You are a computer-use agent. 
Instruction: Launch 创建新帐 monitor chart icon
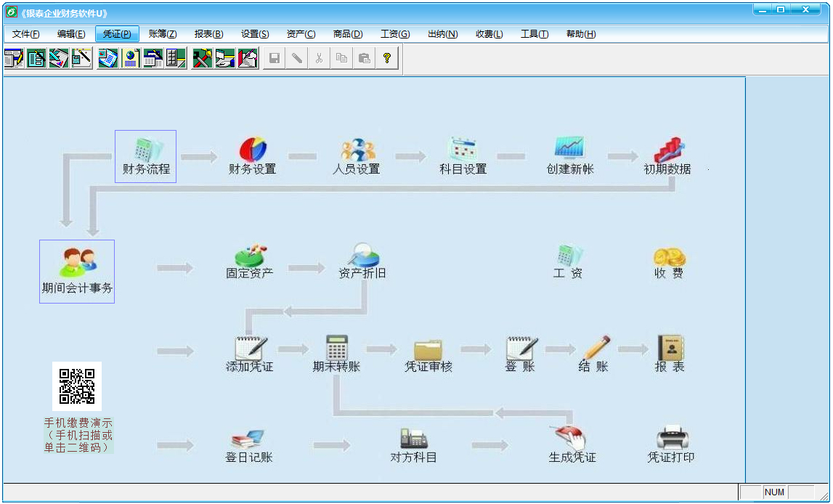point(569,156)
